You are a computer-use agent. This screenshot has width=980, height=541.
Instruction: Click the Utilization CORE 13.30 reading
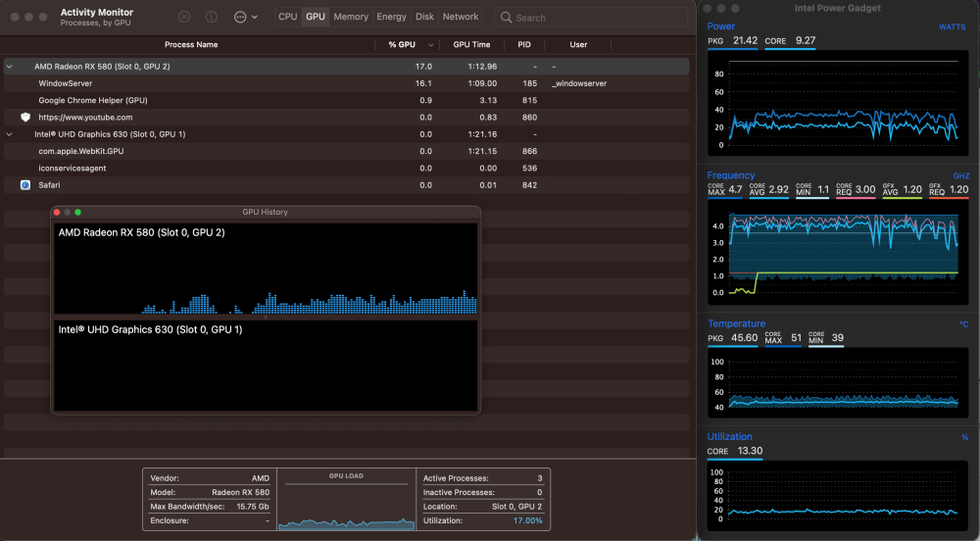pyautogui.click(x=734, y=451)
